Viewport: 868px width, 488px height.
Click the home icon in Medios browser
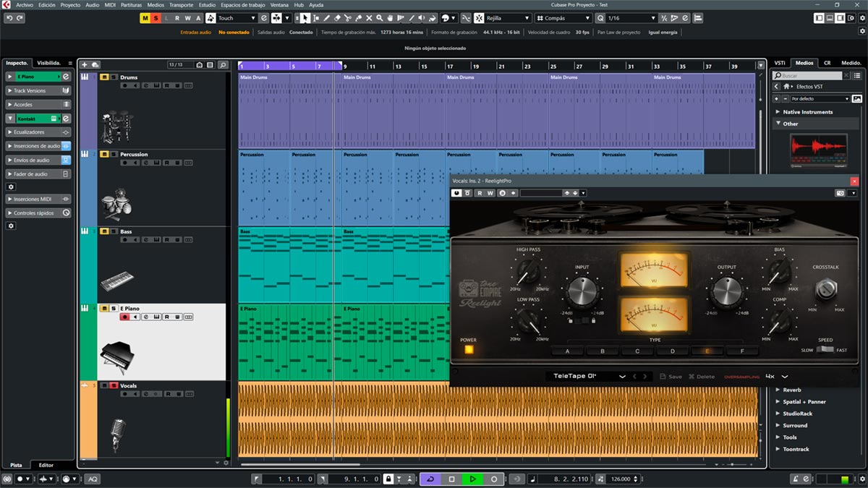786,87
